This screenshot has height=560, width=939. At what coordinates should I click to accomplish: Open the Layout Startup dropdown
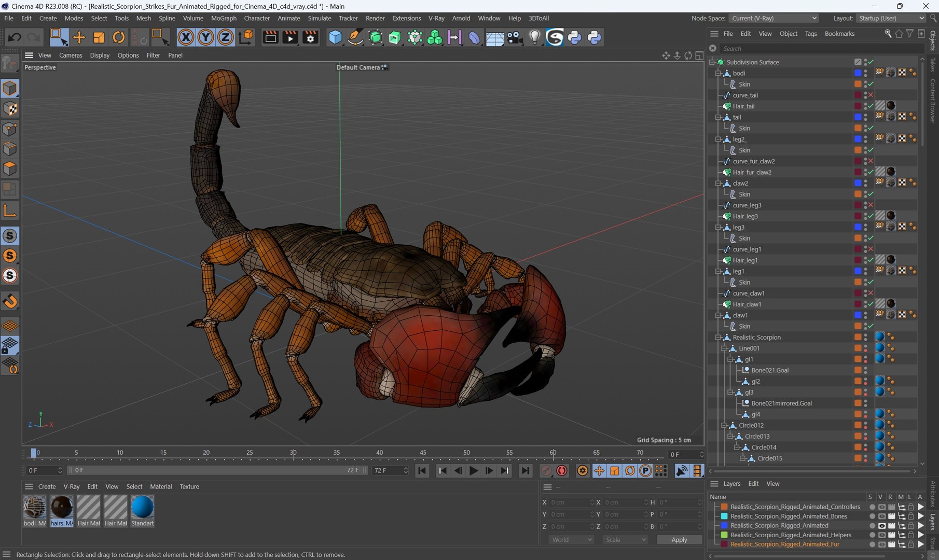coord(891,18)
